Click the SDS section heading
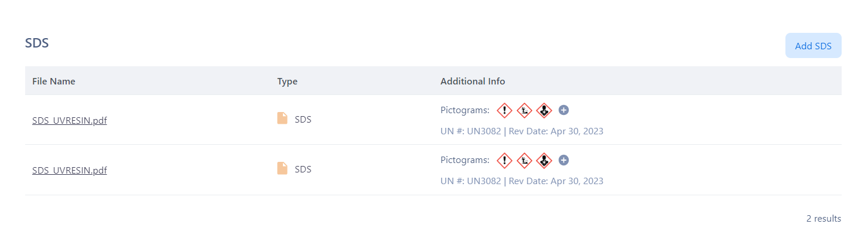 [x=37, y=43]
